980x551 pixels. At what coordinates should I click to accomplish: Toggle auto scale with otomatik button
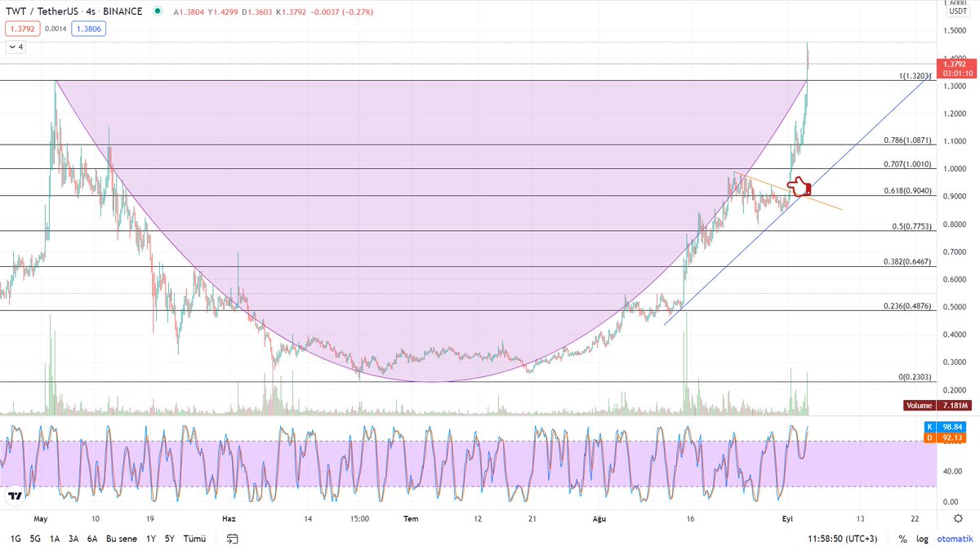click(954, 539)
